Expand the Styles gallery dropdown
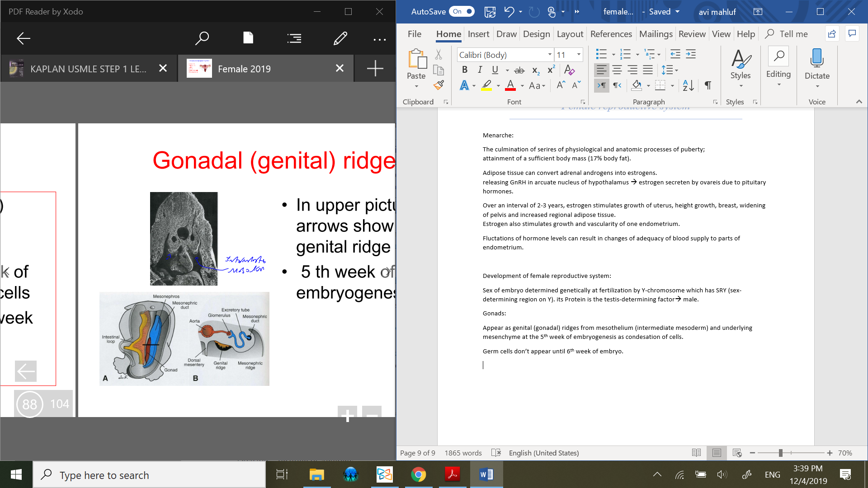This screenshot has height=488, width=868. [741, 86]
